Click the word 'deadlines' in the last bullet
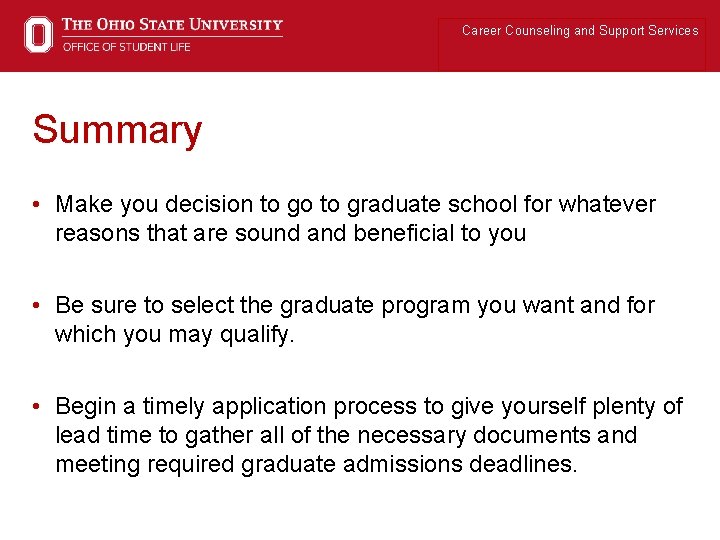The height and width of the screenshot is (540, 720). (523, 465)
